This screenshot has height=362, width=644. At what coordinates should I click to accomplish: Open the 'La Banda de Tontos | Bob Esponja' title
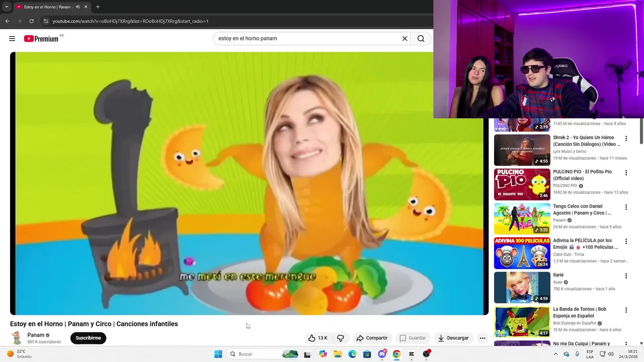(580, 312)
